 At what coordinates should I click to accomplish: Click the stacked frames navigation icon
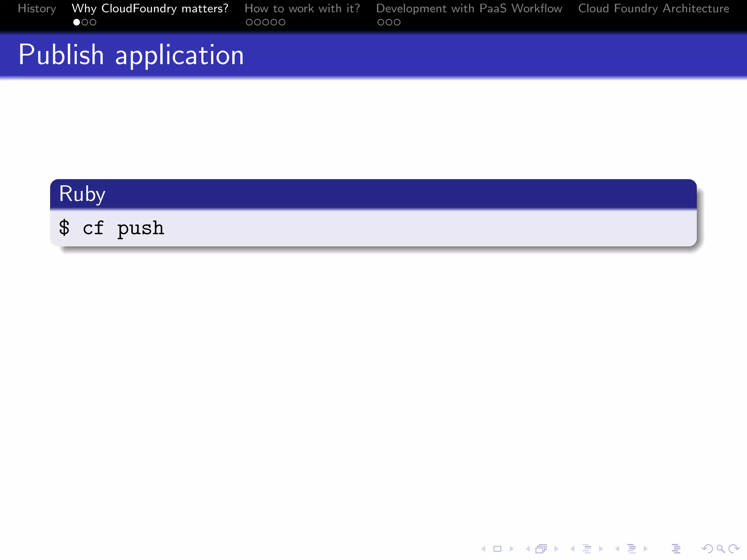tap(541, 549)
